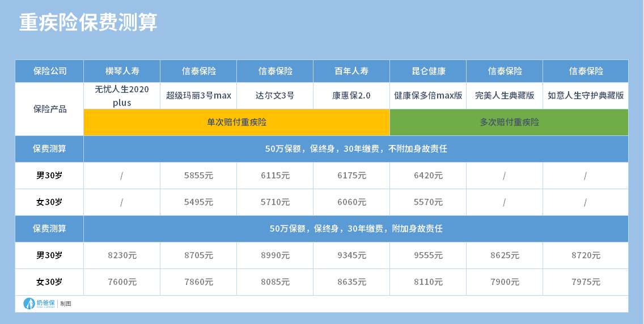Select the 8990元 premium cell
This screenshot has height=324, width=644.
pyautogui.click(x=275, y=255)
